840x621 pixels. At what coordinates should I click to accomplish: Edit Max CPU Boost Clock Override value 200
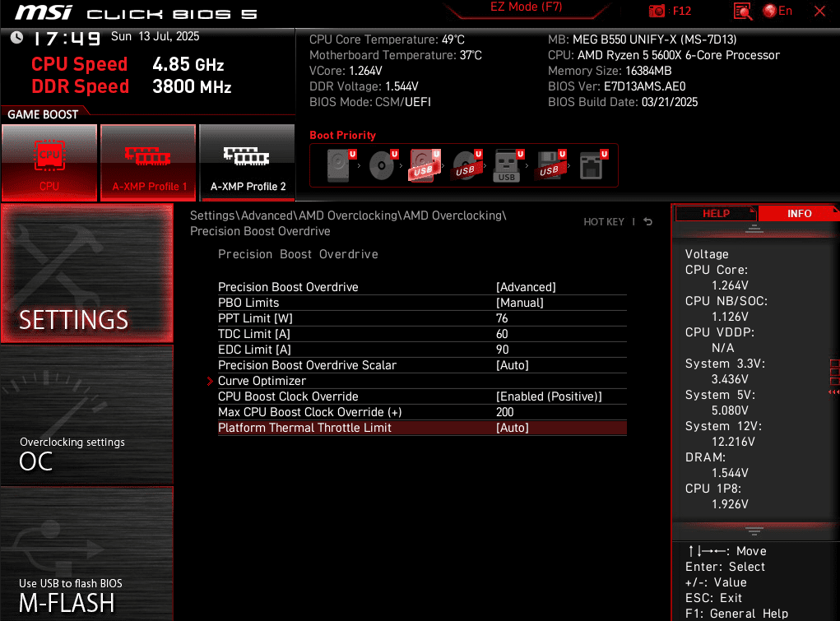click(x=422, y=412)
